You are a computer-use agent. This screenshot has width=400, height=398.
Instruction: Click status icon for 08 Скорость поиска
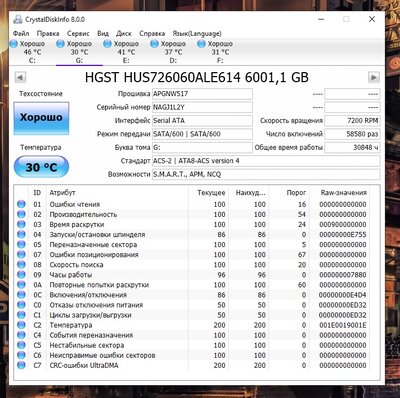click(x=21, y=264)
